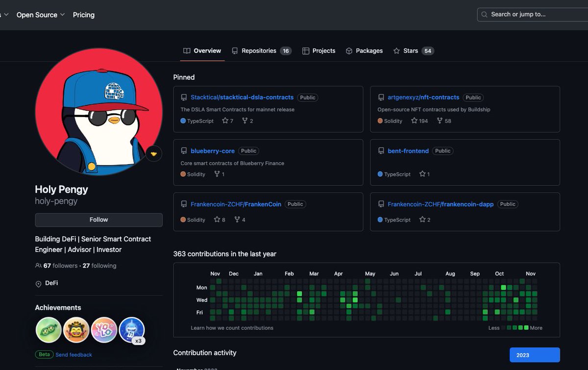
Task: Open stacktical-dsla-contracts repository
Action: point(242,97)
